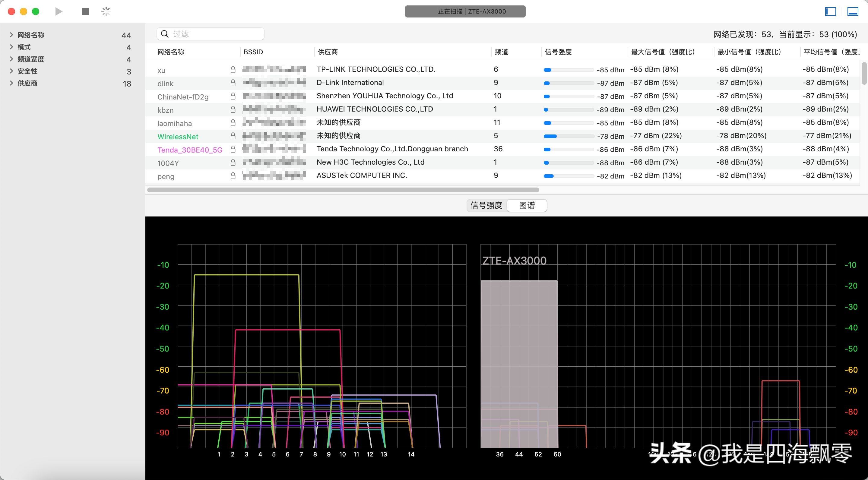Select the xu network row

tap(502, 70)
